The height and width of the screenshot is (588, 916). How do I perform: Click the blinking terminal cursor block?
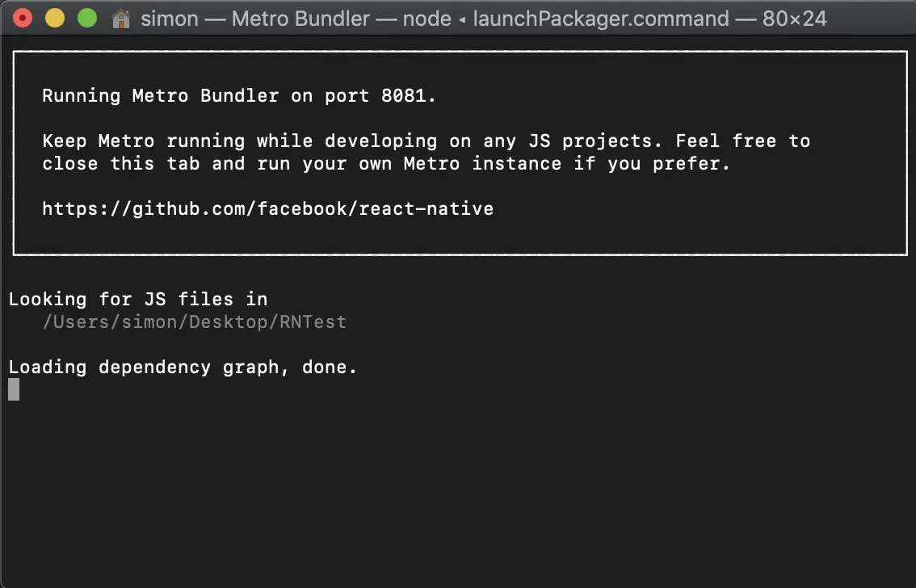[x=14, y=390]
